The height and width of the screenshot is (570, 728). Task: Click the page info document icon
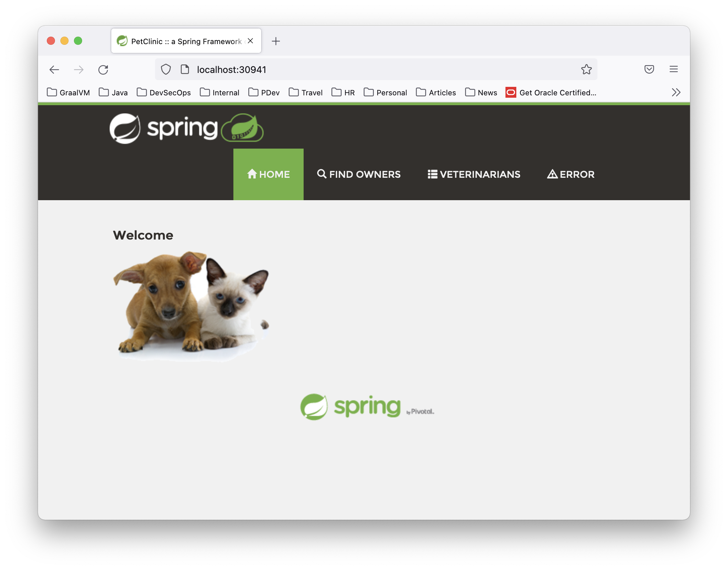tap(185, 70)
